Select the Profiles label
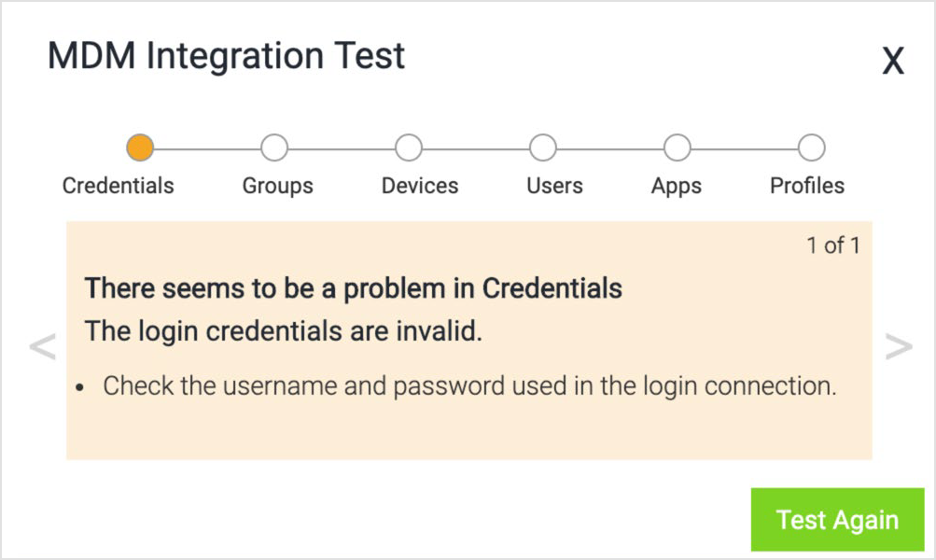 point(806,186)
